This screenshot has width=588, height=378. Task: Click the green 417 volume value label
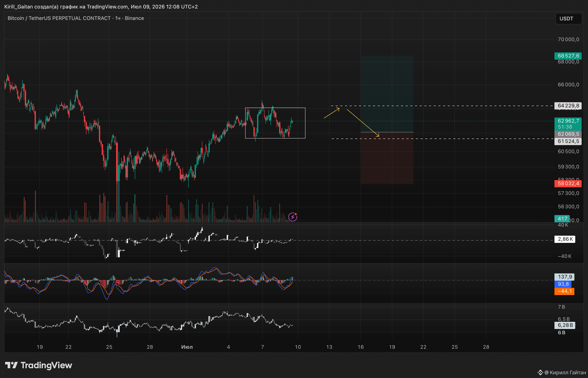pyautogui.click(x=562, y=218)
